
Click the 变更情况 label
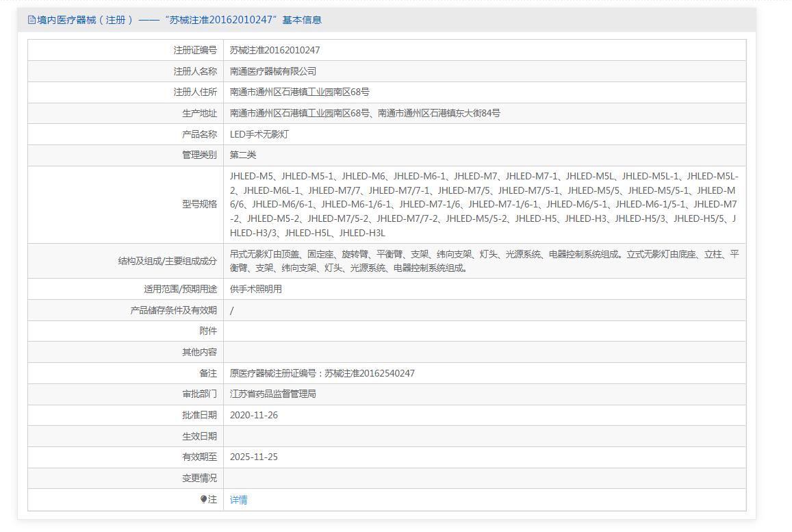pyautogui.click(x=199, y=478)
